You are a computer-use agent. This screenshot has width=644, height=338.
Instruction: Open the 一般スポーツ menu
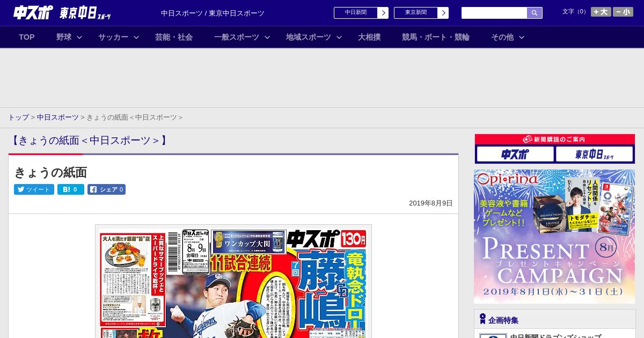(237, 37)
